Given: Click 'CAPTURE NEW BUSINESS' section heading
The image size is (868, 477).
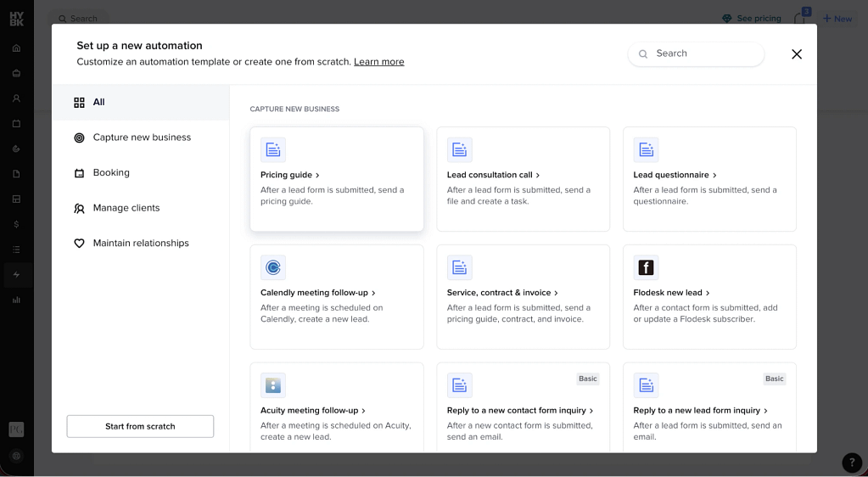Looking at the screenshot, I should click(x=294, y=109).
